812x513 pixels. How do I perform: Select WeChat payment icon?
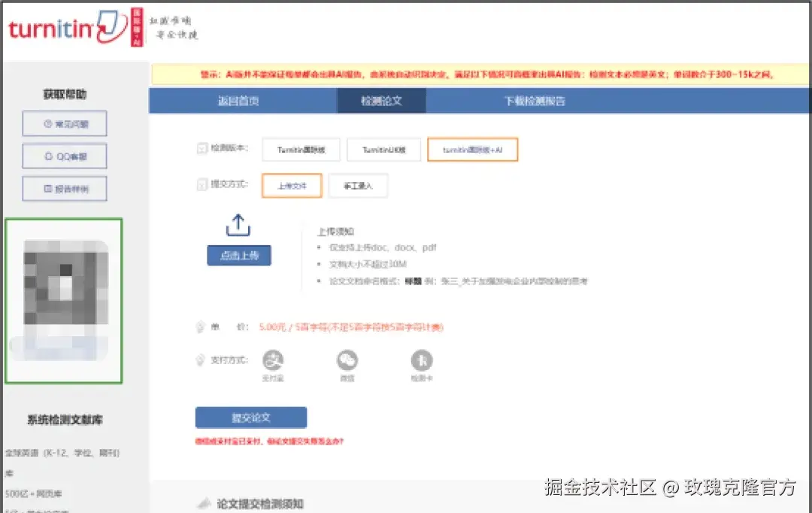click(x=347, y=360)
